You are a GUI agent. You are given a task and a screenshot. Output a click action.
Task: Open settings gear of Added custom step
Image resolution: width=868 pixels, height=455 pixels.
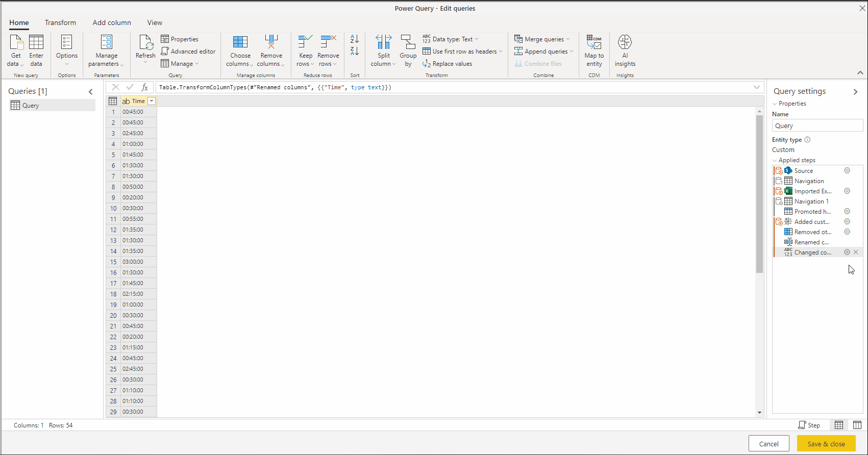[847, 222]
